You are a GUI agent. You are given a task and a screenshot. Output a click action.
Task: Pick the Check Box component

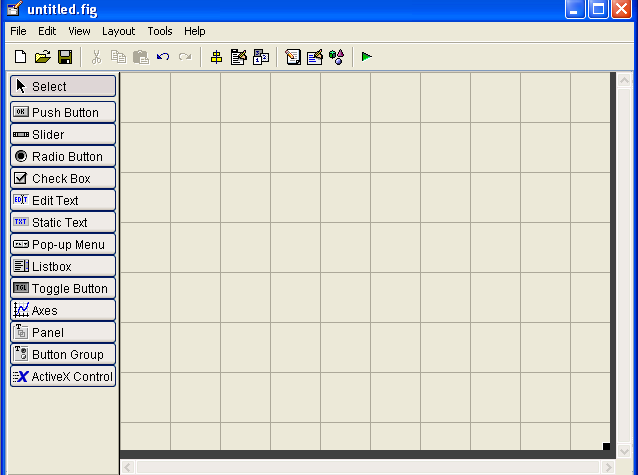coord(63,178)
